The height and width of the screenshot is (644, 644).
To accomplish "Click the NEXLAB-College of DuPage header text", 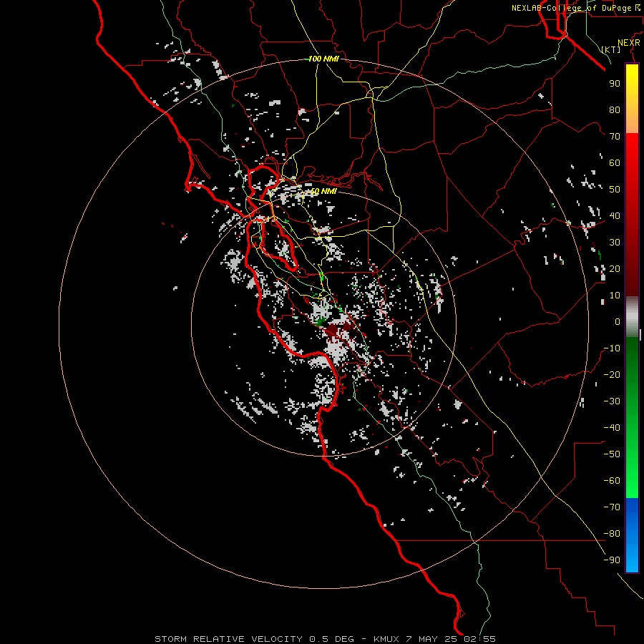I will 571,8.
